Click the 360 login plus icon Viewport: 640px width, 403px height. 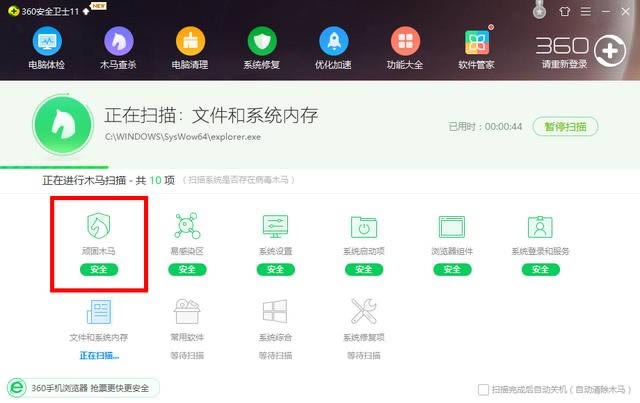609,48
